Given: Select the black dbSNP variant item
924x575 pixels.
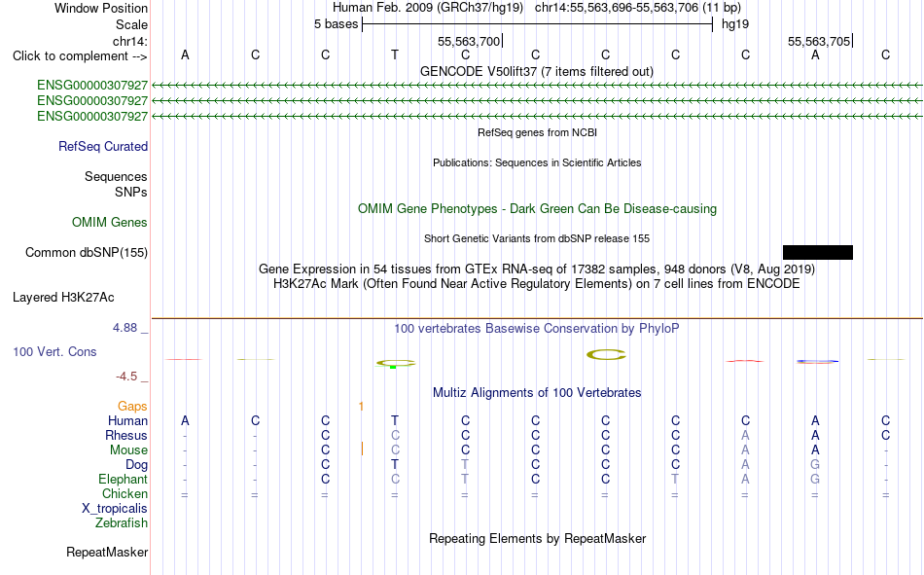Looking at the screenshot, I should (x=817, y=252).
